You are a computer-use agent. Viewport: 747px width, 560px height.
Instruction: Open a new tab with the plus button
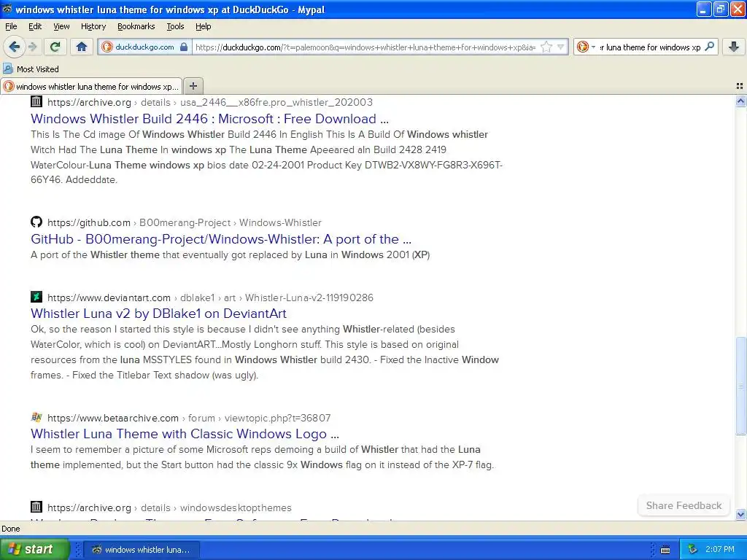tap(193, 86)
